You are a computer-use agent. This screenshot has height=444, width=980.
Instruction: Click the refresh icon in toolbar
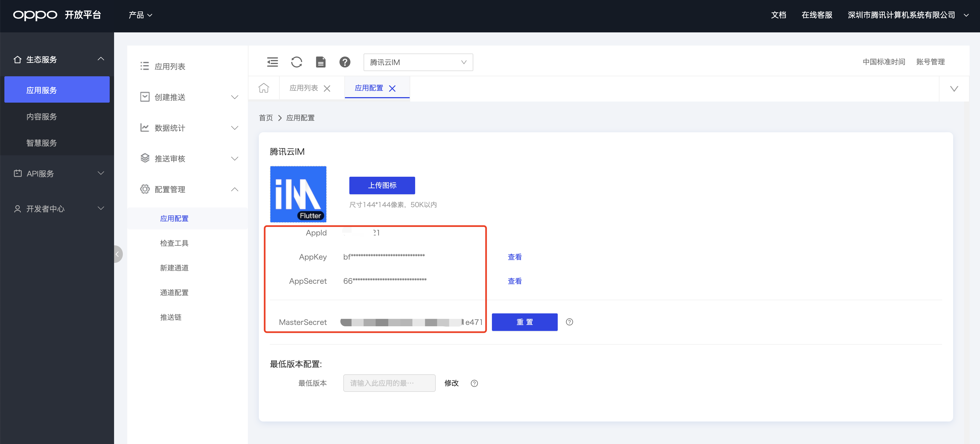[296, 62]
